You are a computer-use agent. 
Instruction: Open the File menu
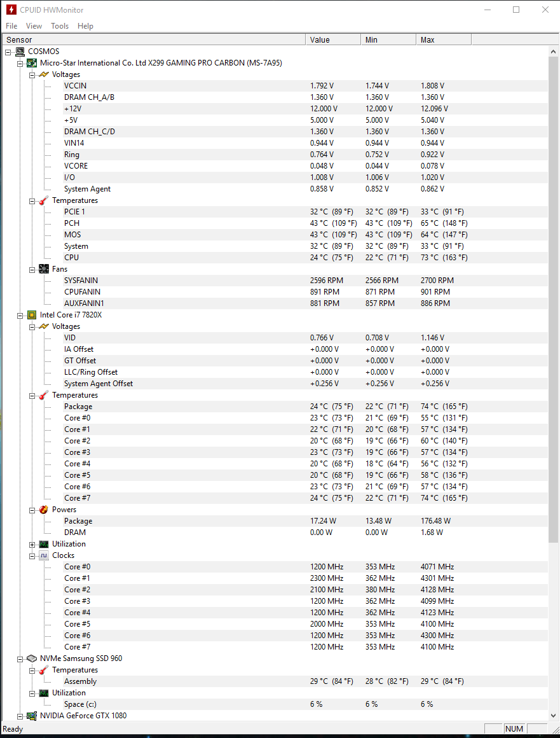click(11, 26)
